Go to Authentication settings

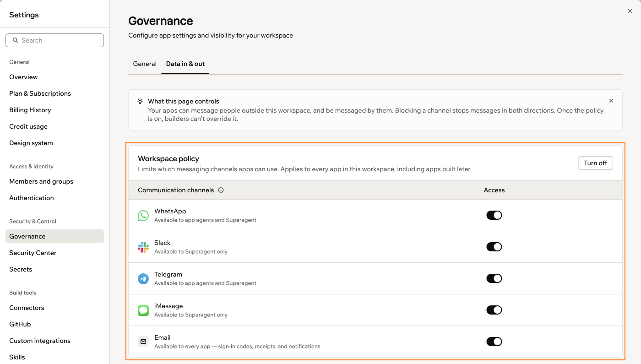54,198
